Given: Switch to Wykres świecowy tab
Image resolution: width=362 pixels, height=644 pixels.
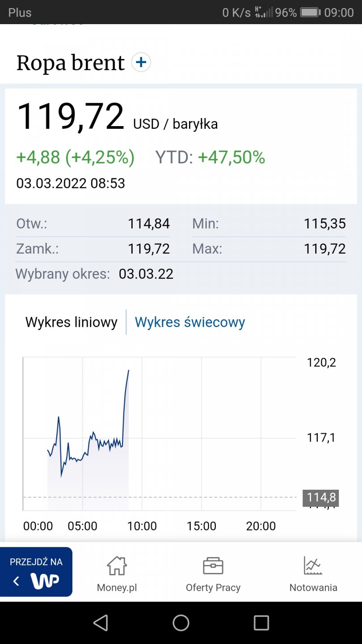Looking at the screenshot, I should tap(190, 322).
